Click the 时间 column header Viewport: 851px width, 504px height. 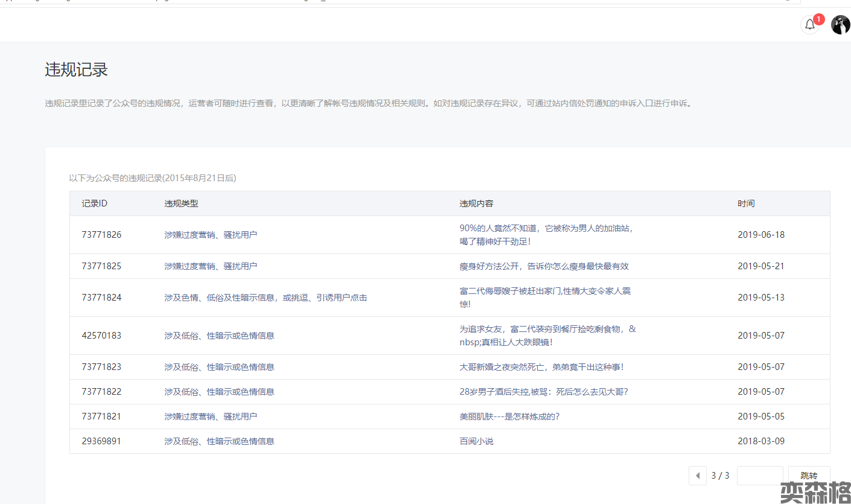pos(746,203)
